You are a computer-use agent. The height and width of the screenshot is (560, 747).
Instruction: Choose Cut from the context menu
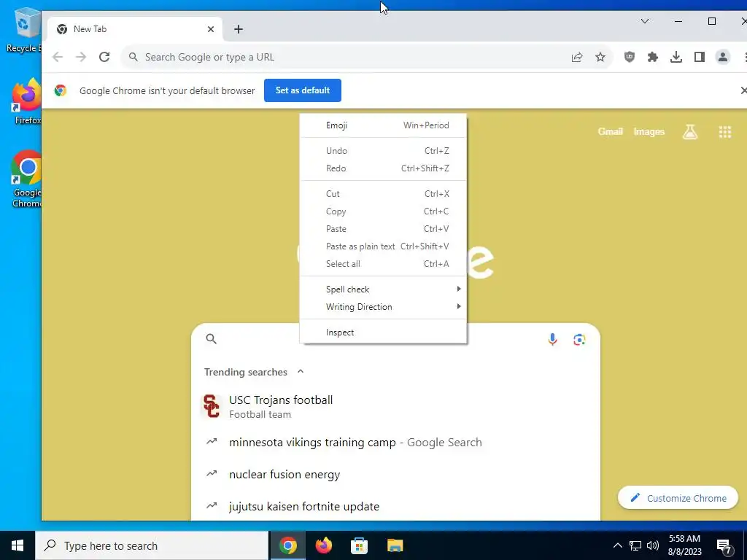(x=383, y=194)
